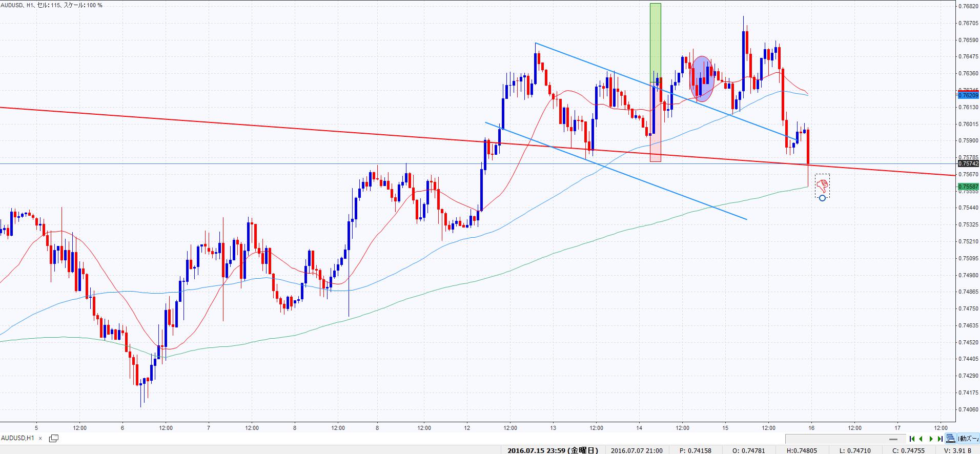Viewport: 980px width, 454px height.
Task: Open the AUDUSD,H1 chart tab
Action: pyautogui.click(x=18, y=438)
